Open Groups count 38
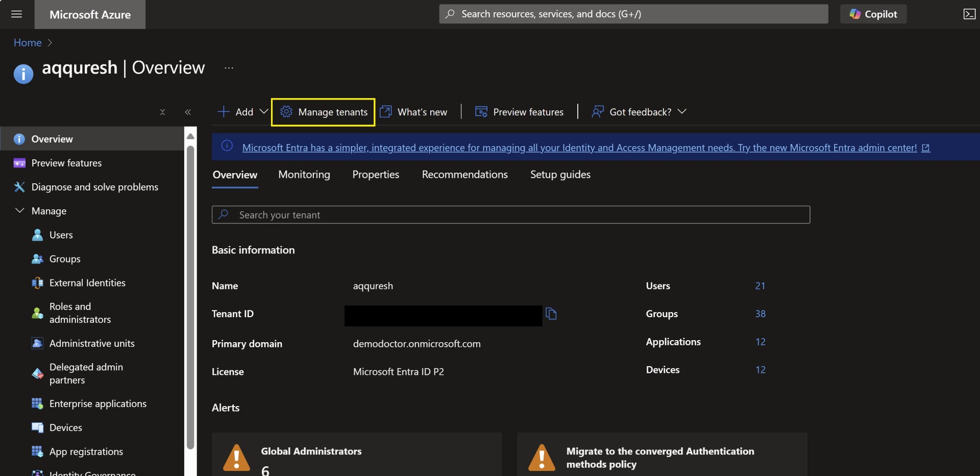 coord(760,314)
